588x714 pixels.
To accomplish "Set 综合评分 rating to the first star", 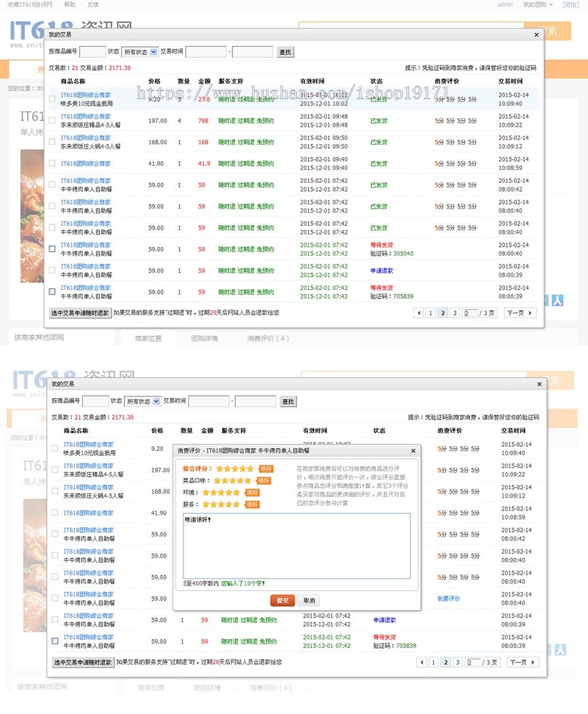I will [220, 469].
